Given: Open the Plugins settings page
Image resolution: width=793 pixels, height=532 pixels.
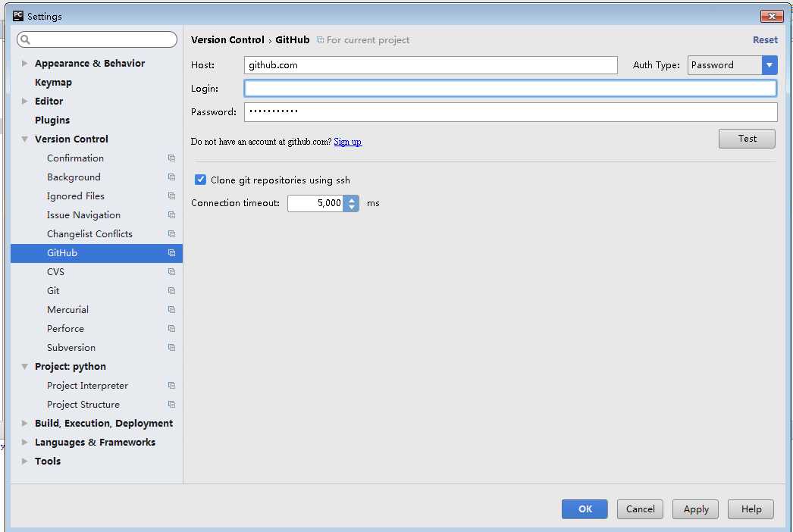Looking at the screenshot, I should point(52,120).
